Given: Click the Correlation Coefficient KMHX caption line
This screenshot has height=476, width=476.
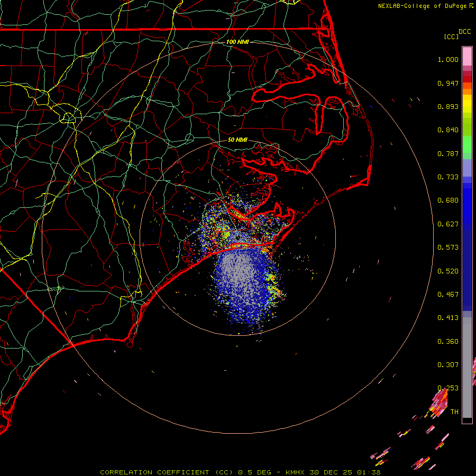Looking at the screenshot, I should 240,472.
